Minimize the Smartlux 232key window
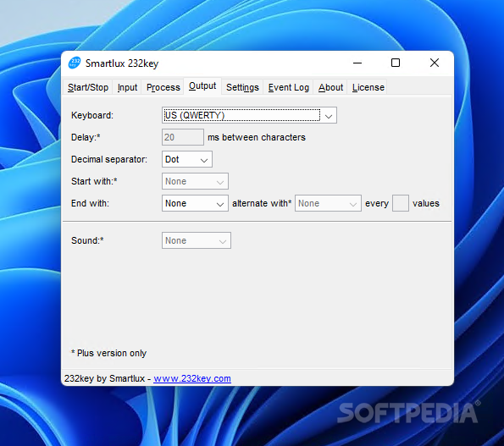This screenshot has width=504, height=446. pos(357,63)
